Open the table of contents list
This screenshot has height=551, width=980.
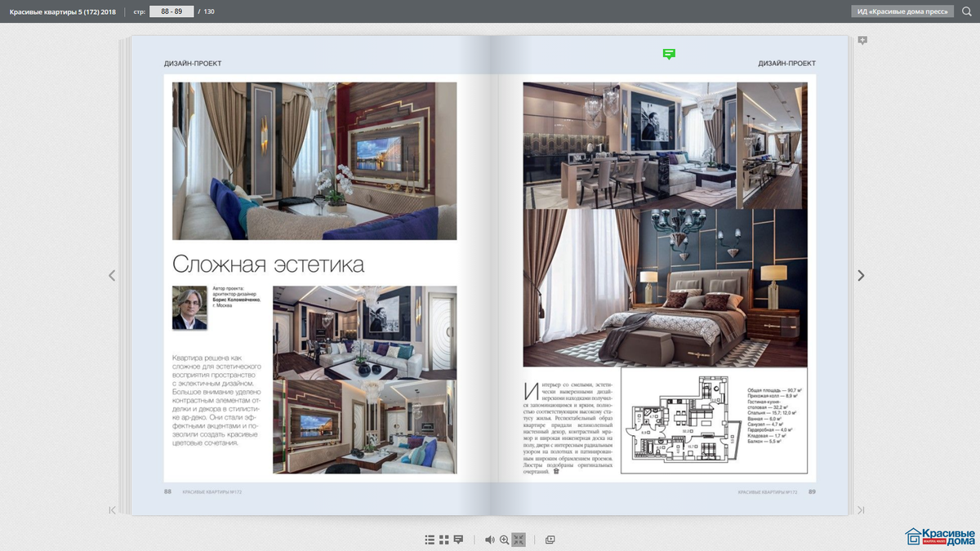tap(430, 540)
